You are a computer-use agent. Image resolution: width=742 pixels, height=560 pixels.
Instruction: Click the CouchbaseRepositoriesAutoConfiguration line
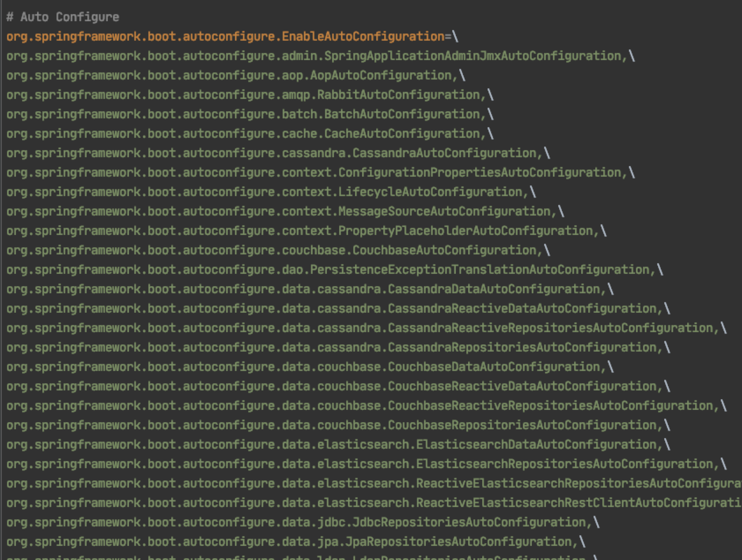[x=338, y=425]
